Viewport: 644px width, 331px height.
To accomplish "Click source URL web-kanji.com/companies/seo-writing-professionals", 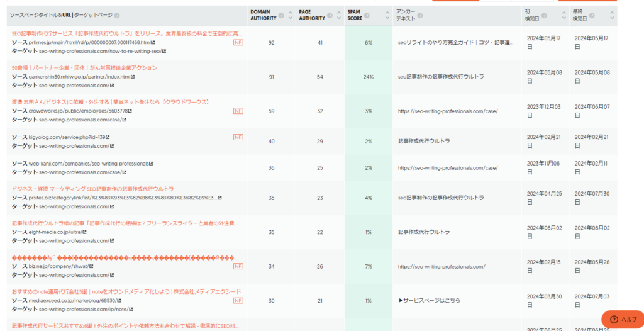I will (x=89, y=164).
